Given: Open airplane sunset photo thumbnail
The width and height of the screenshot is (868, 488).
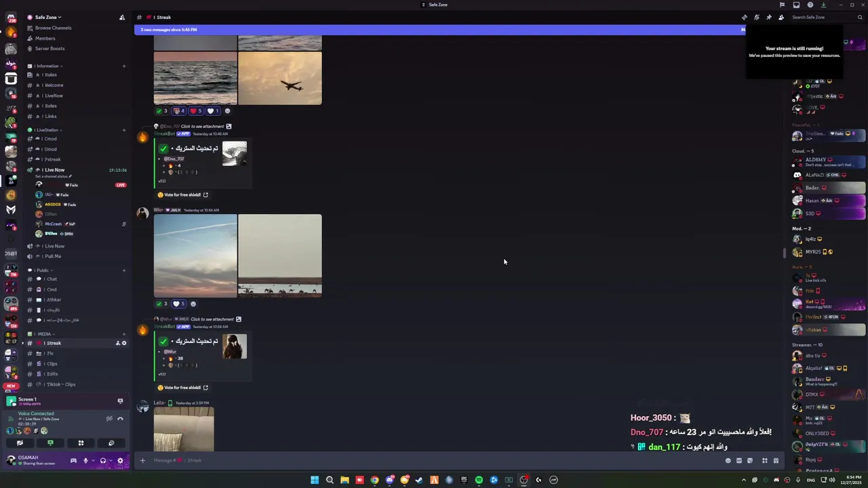Looking at the screenshot, I should [280, 79].
